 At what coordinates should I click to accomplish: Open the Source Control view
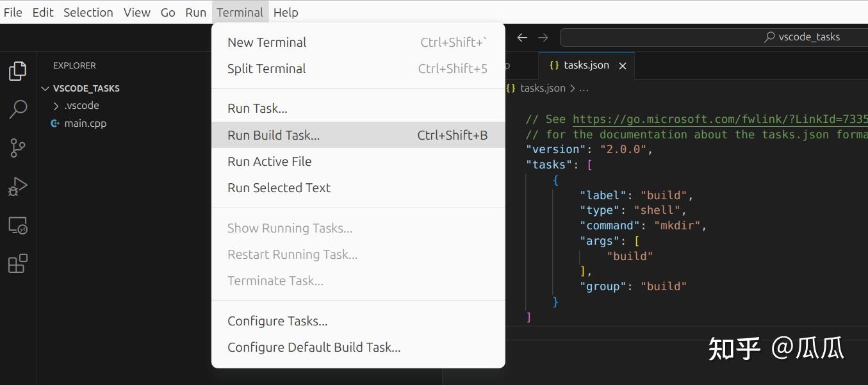coord(17,148)
